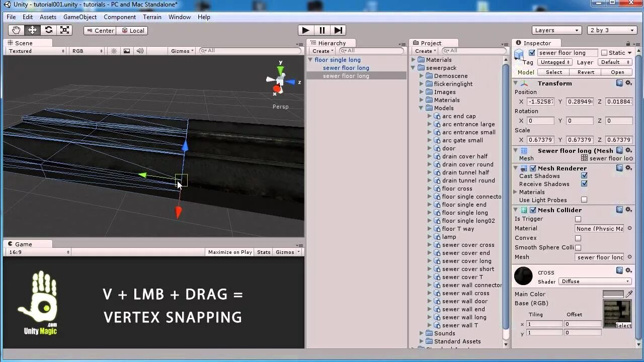Select the Move tool
Screen dimensions: 644x362
pyautogui.click(x=32, y=30)
